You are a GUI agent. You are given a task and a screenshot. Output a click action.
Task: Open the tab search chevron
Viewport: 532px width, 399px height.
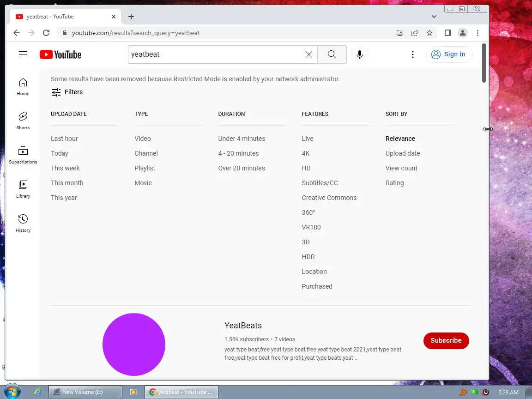(434, 17)
